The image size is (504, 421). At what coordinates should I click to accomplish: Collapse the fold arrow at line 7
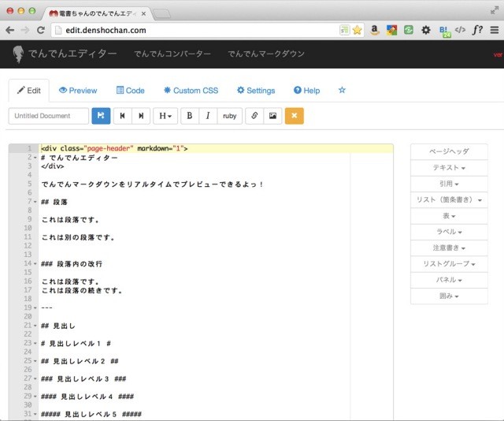[x=35, y=202]
